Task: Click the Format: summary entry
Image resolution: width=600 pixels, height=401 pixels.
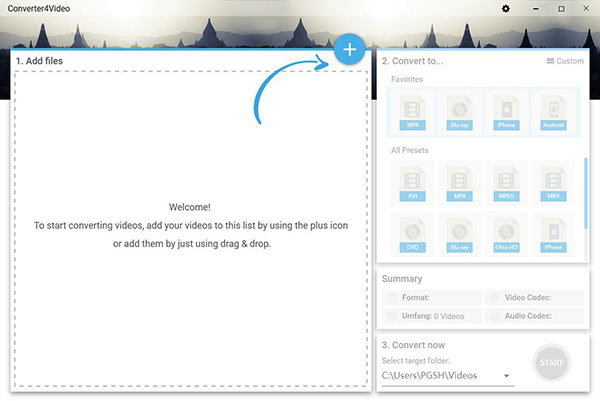Action: 432,297
